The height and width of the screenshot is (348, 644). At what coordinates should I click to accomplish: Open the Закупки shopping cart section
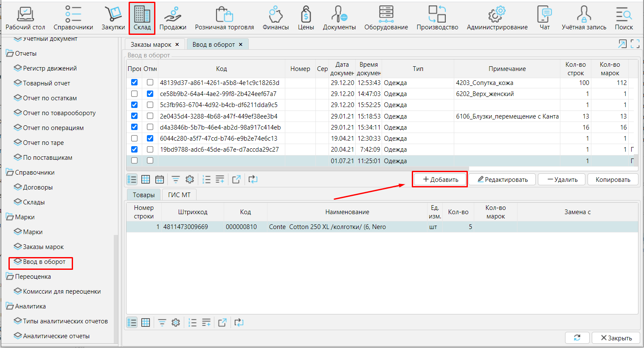point(113,18)
